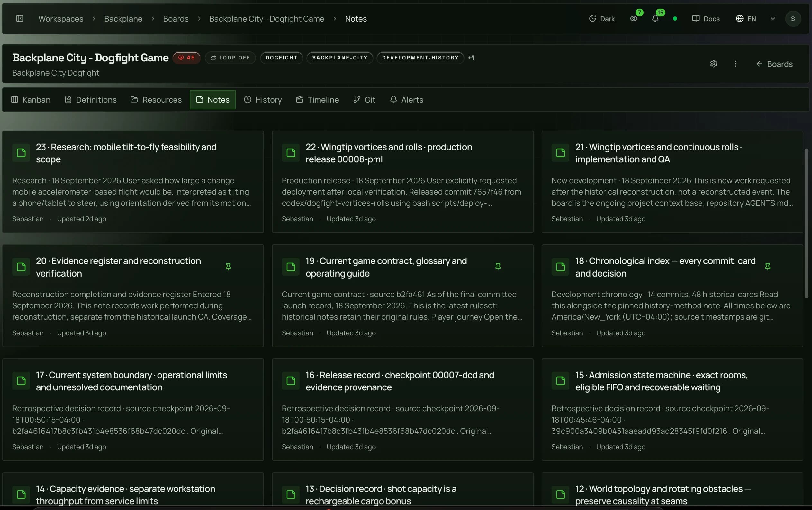812x510 pixels.
Task: Open the EN language selector
Action: (x=746, y=19)
